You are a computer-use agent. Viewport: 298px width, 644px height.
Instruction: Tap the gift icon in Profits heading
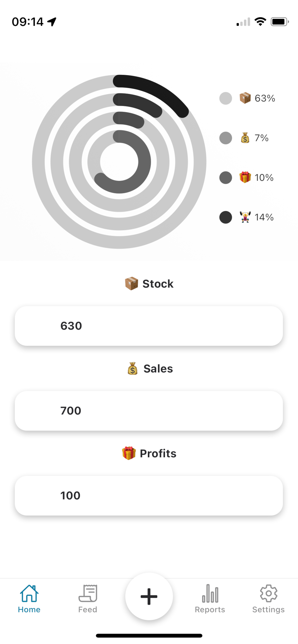pos(129,453)
